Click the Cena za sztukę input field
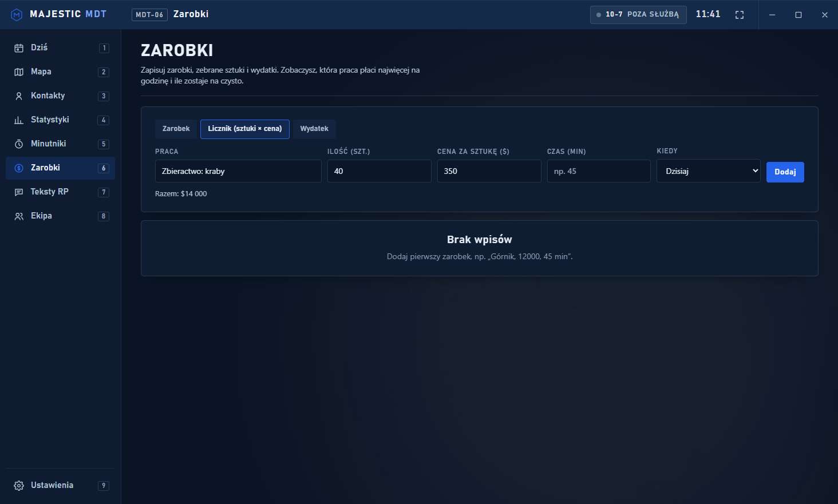Image resolution: width=838 pixels, height=504 pixels. click(489, 171)
